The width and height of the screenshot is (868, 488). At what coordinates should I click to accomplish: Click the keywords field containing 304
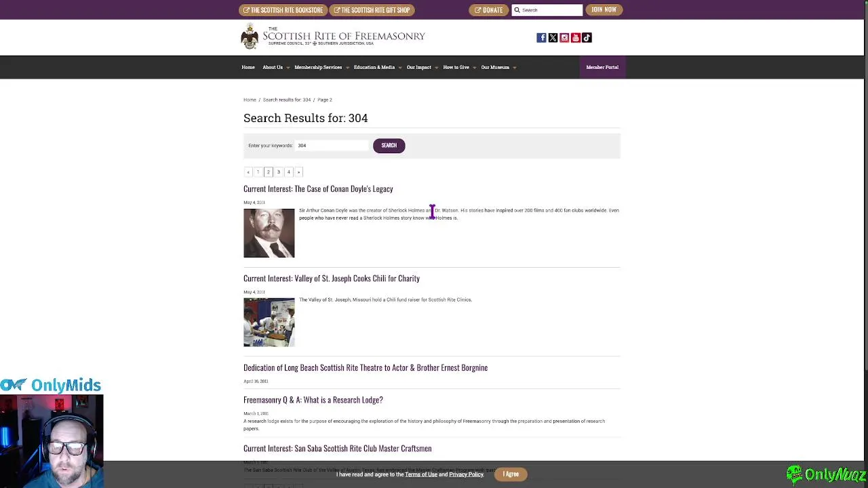(332, 145)
